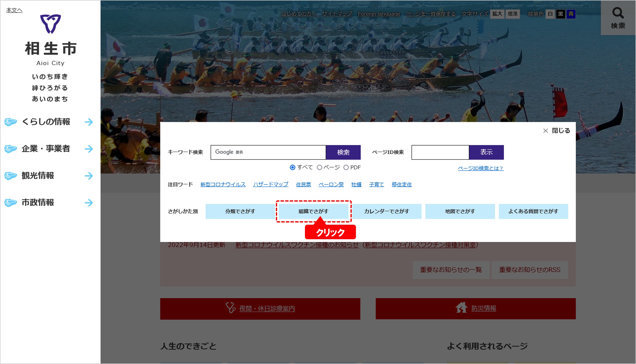636x364 pixels.
Task: Choose 分類でさがす
Action: [x=240, y=211]
